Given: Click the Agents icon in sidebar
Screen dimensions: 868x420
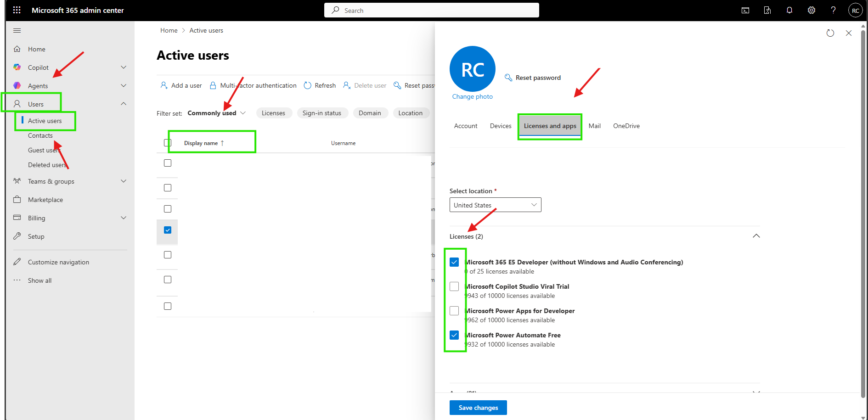Looking at the screenshot, I should coord(17,86).
